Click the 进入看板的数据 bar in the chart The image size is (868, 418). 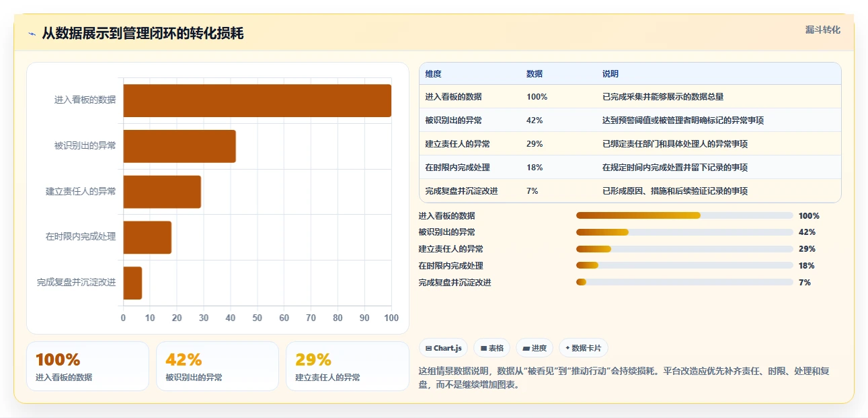pos(257,100)
